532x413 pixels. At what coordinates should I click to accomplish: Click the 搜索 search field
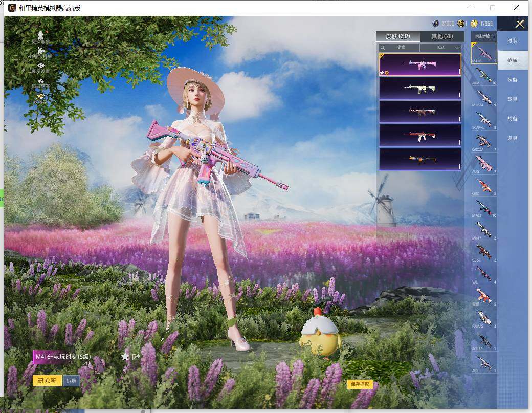pyautogui.click(x=400, y=47)
